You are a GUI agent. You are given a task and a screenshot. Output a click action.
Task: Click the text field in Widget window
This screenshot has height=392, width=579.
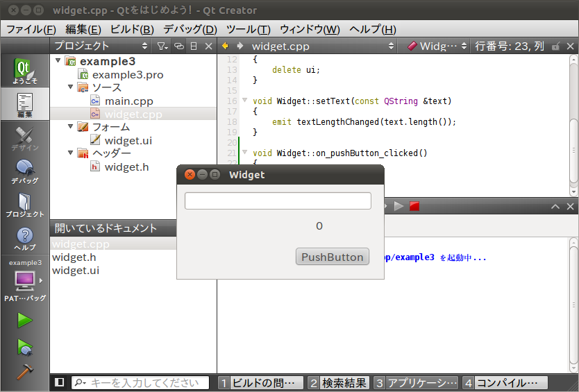(278, 201)
